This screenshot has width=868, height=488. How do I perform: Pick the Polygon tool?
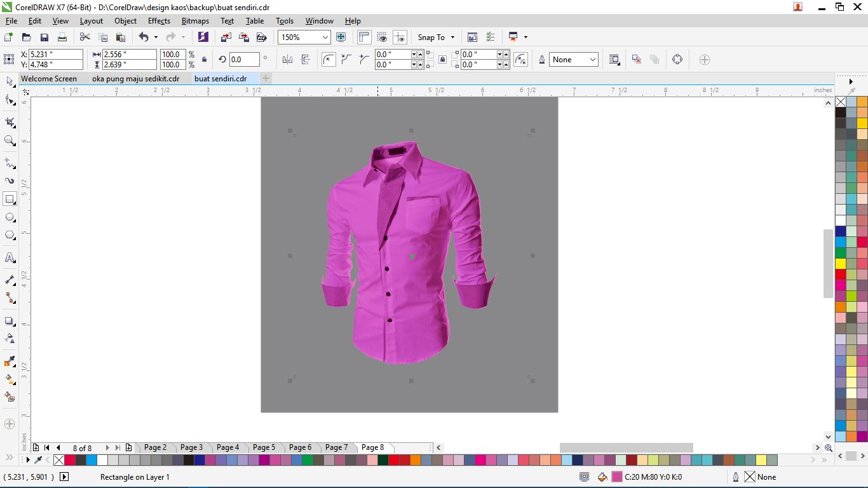click(10, 235)
